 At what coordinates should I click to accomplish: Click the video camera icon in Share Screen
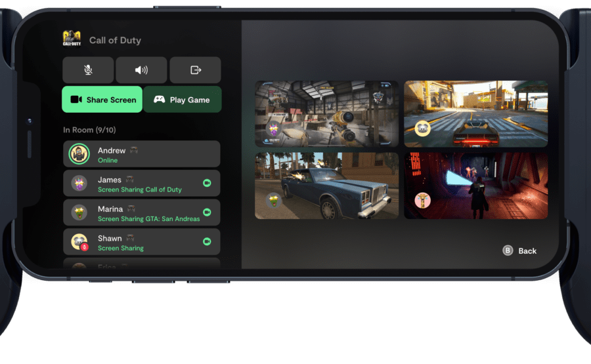coord(76,100)
